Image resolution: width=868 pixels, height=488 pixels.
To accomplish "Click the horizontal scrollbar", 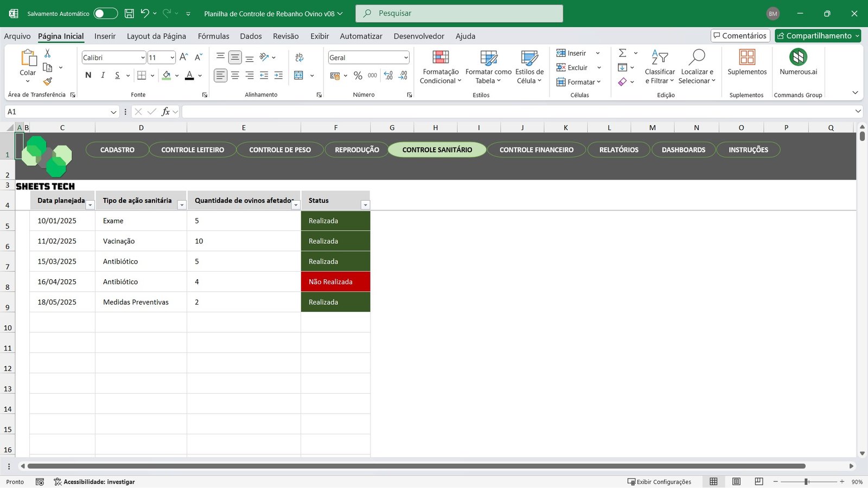I will [x=416, y=466].
